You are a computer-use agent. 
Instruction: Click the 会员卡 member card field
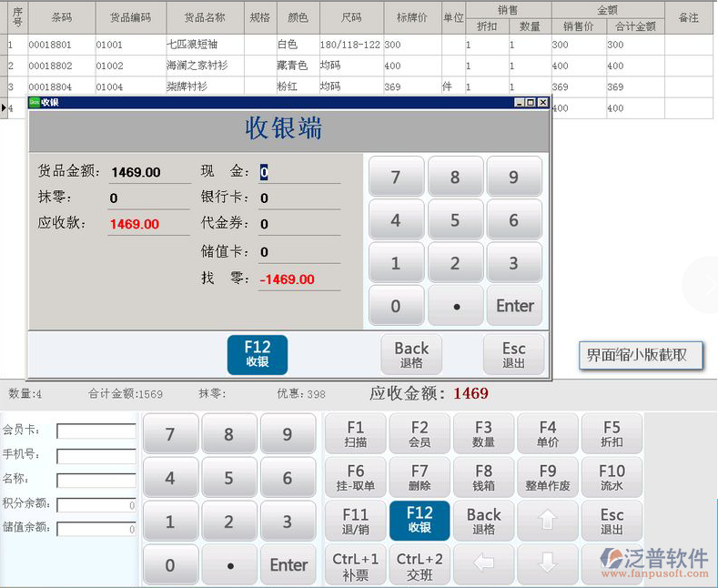point(96,431)
